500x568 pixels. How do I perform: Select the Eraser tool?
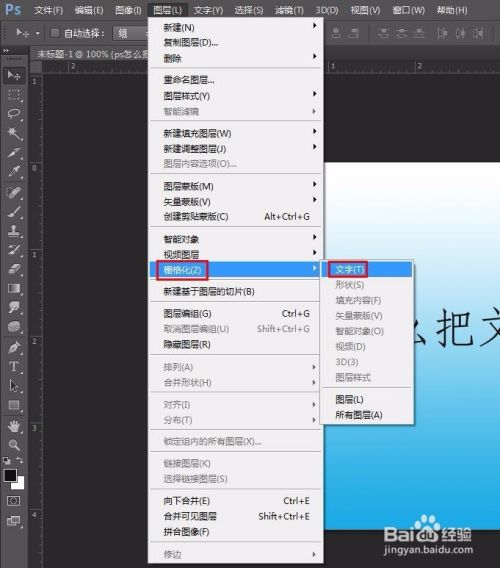[14, 269]
